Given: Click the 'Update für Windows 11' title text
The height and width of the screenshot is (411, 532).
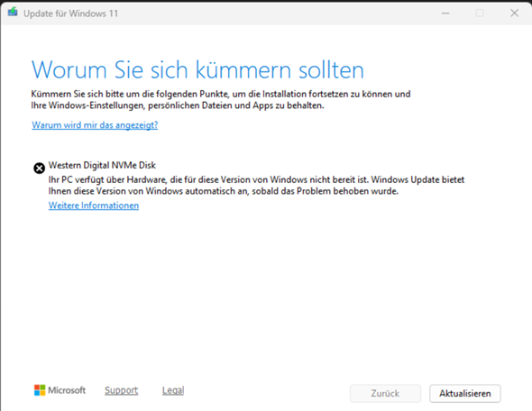Looking at the screenshot, I should (70, 14).
